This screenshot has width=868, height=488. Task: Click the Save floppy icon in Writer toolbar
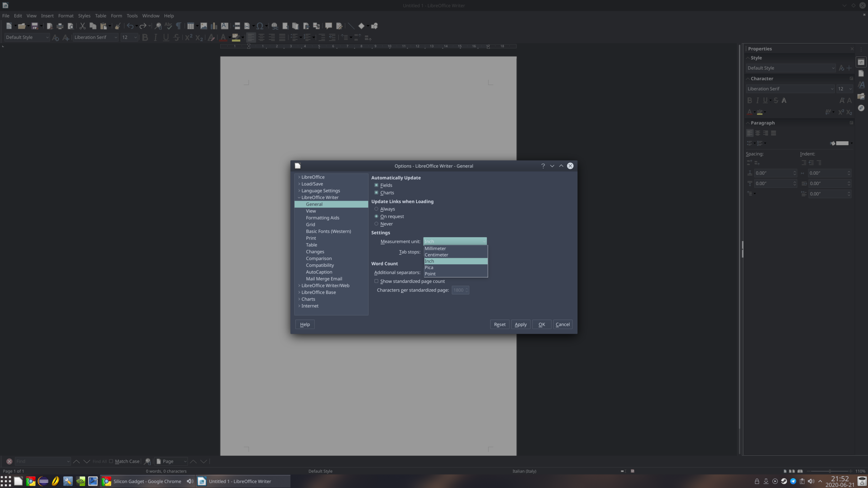click(x=35, y=26)
